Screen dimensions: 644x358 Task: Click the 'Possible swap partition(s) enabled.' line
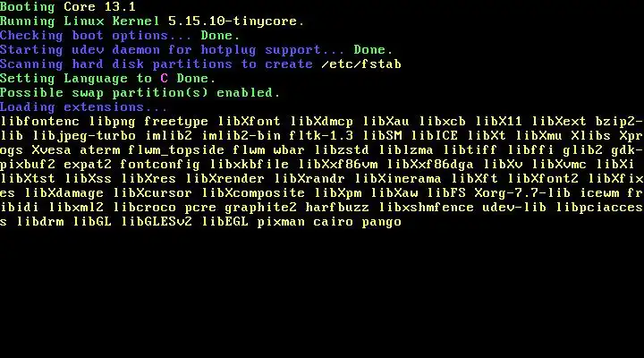pos(140,93)
